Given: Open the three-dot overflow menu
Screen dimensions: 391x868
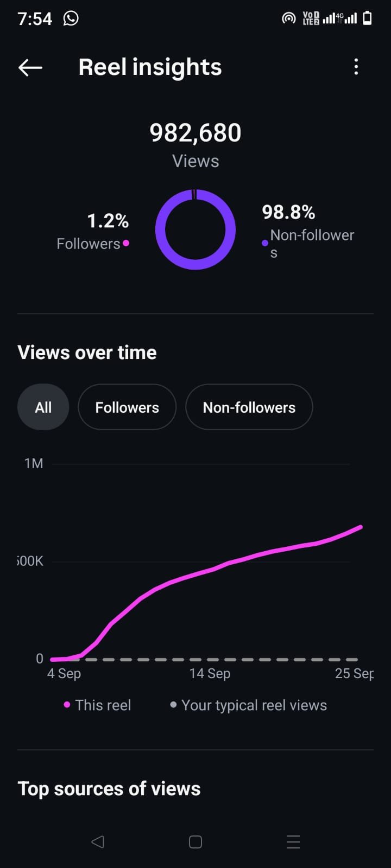Looking at the screenshot, I should (x=356, y=67).
